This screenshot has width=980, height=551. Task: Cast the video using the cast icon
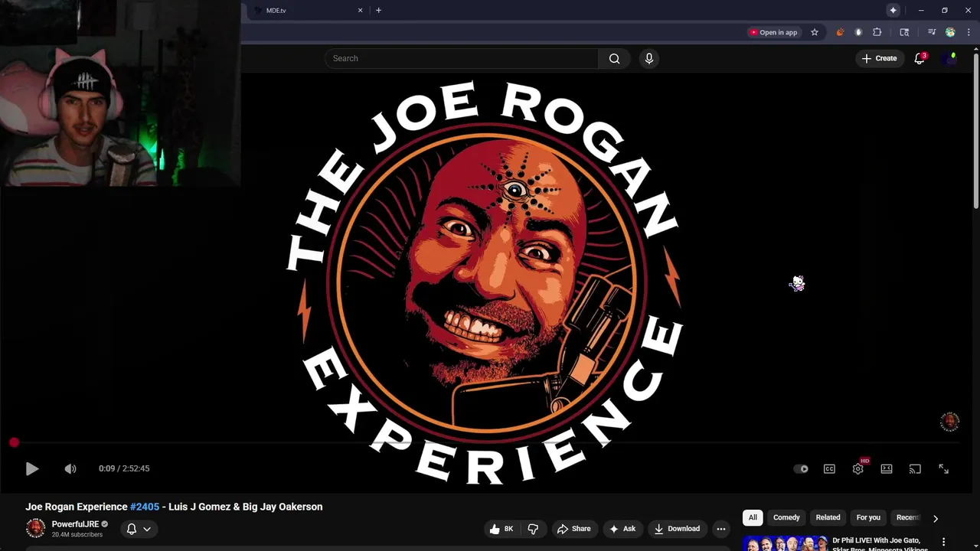pos(915,469)
